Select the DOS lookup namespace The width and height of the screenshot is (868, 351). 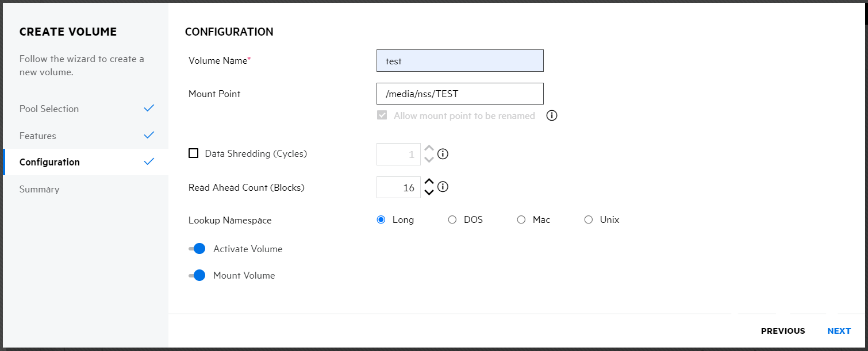(452, 219)
